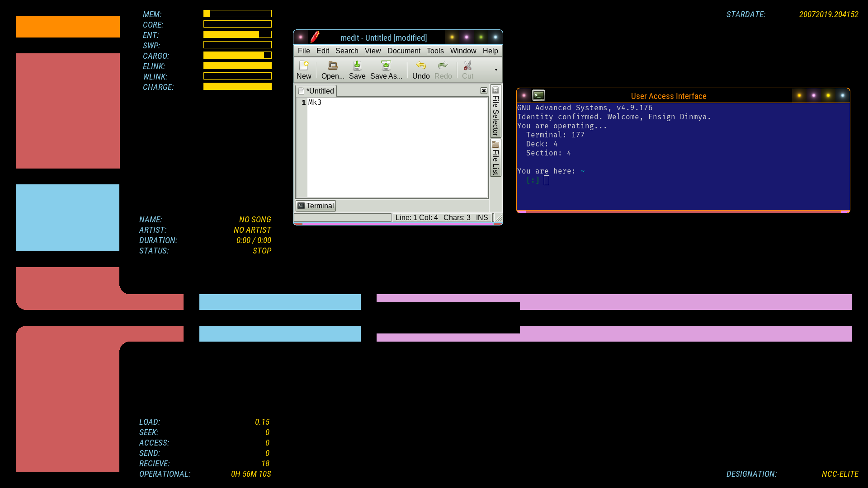The width and height of the screenshot is (868, 488).
Task: Click the INS insert mode indicator
Action: pos(482,217)
